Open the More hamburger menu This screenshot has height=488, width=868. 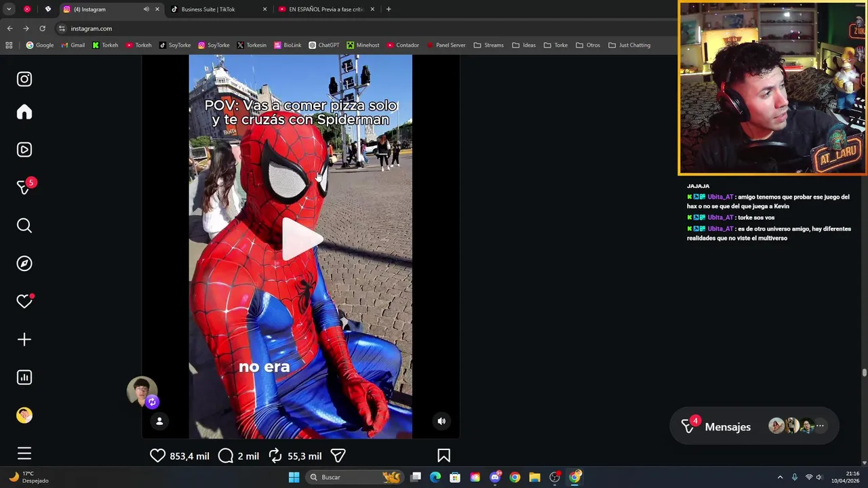24,453
